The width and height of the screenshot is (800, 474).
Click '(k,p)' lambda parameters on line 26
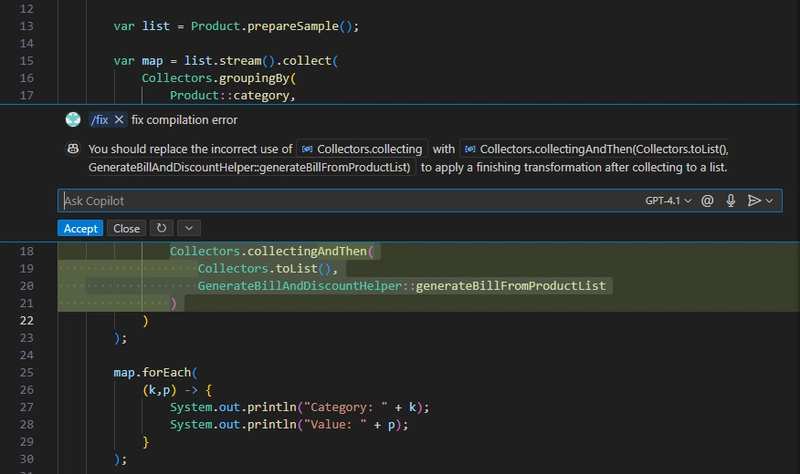160,390
